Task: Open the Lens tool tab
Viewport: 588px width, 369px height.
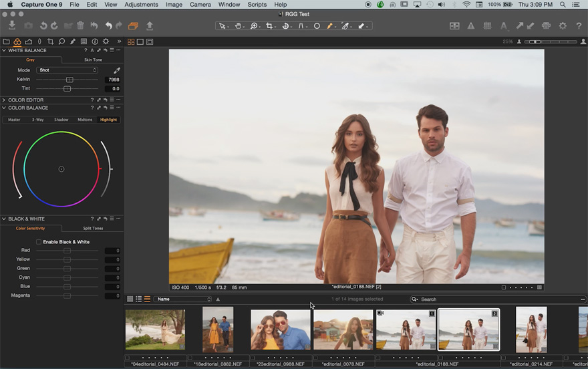Action: tap(39, 41)
